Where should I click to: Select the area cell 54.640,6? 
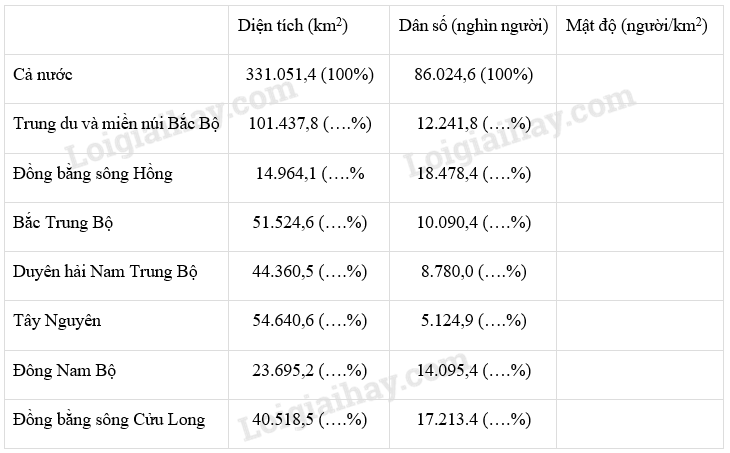point(309,321)
